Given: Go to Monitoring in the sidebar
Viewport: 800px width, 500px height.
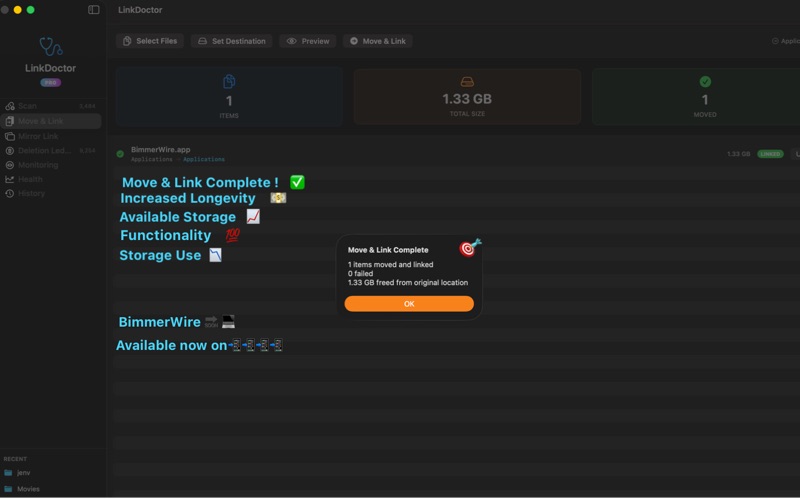Looking at the screenshot, I should pos(51,165).
